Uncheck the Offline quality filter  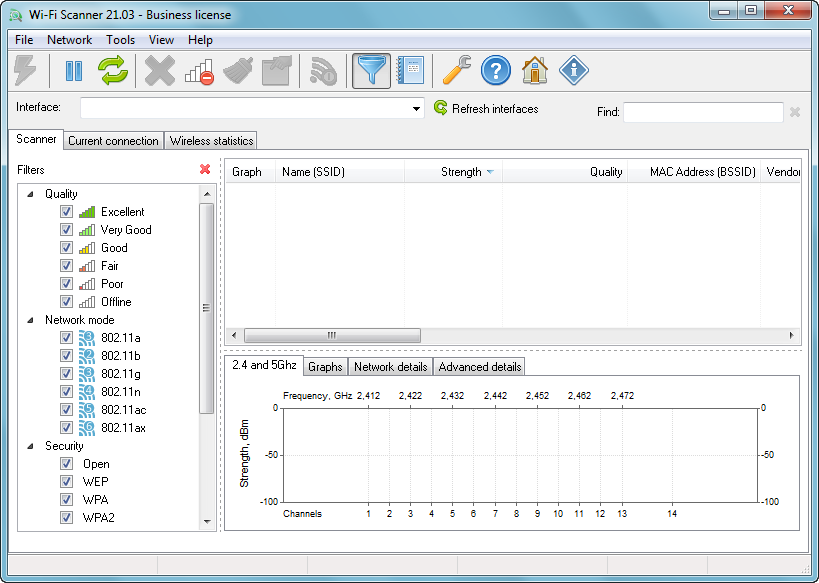click(66, 301)
